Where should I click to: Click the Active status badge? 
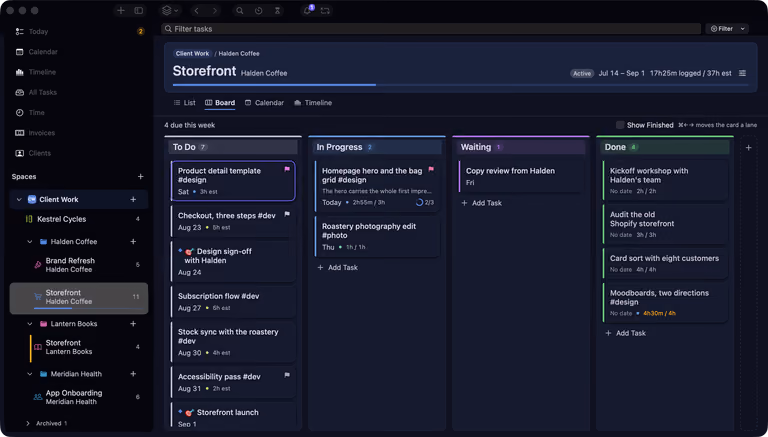(581, 73)
